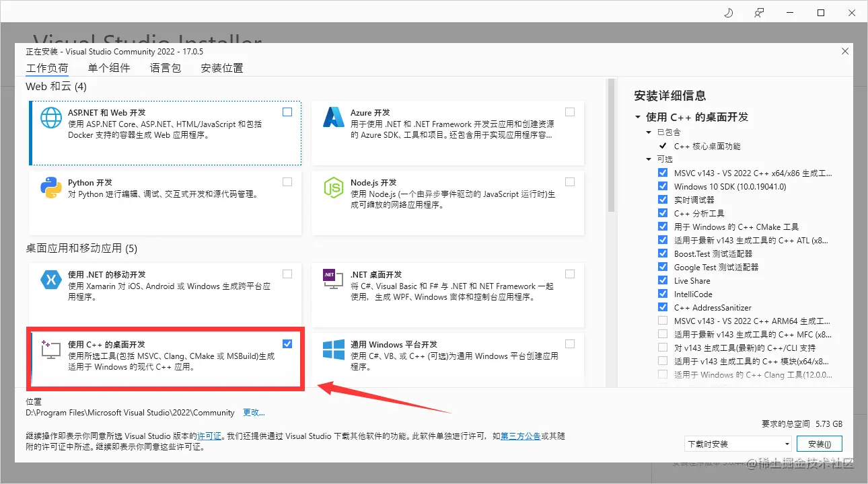Screen dimensions: 868x484
Task: Collapse the 使用 C++ 的桌面开发 details tree
Action: (638, 117)
